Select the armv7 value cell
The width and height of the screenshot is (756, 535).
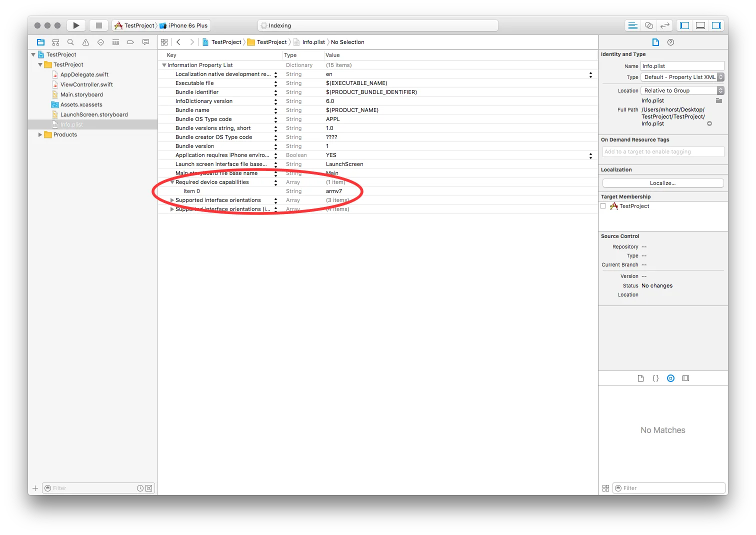tap(334, 191)
